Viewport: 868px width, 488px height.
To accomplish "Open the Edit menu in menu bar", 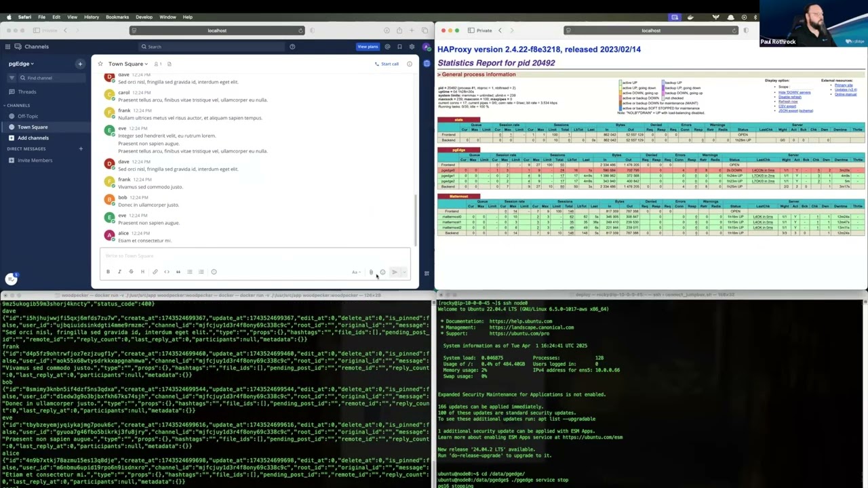I will pyautogui.click(x=56, y=17).
